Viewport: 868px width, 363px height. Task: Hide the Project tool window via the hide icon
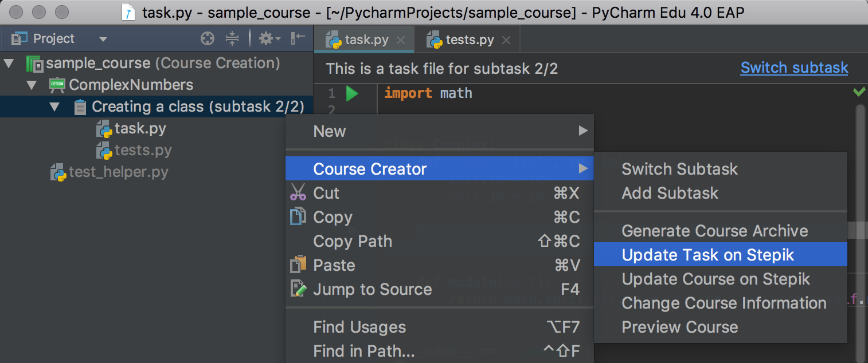[x=298, y=39]
